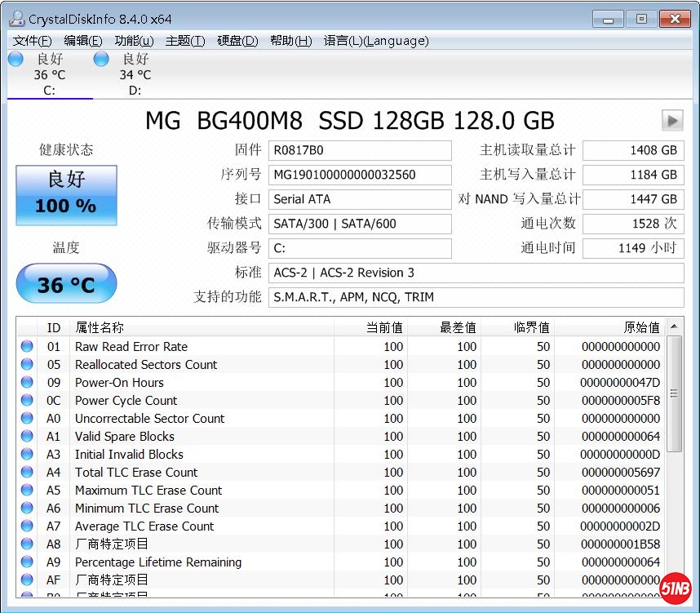Select the D: drive status orb
700x613 pixels.
click(x=101, y=60)
